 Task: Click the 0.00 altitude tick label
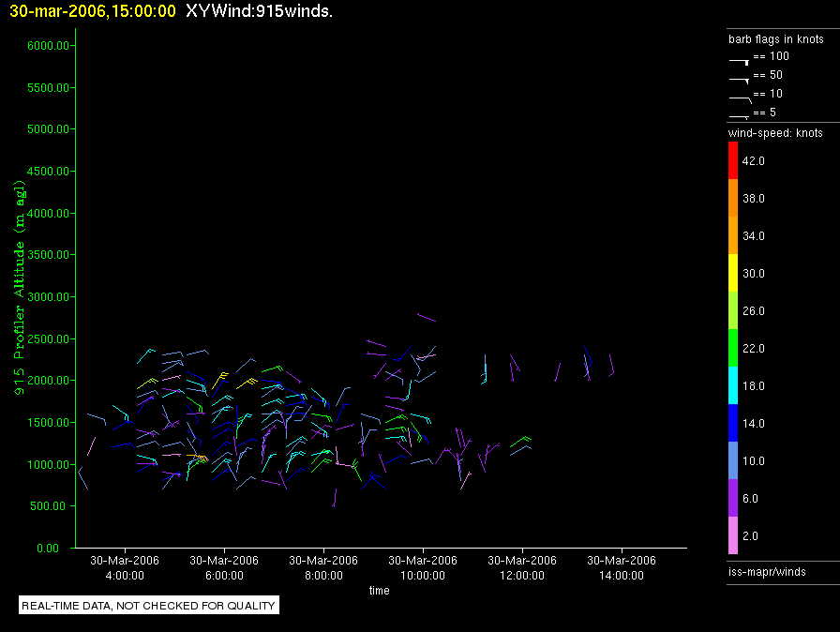point(48,548)
